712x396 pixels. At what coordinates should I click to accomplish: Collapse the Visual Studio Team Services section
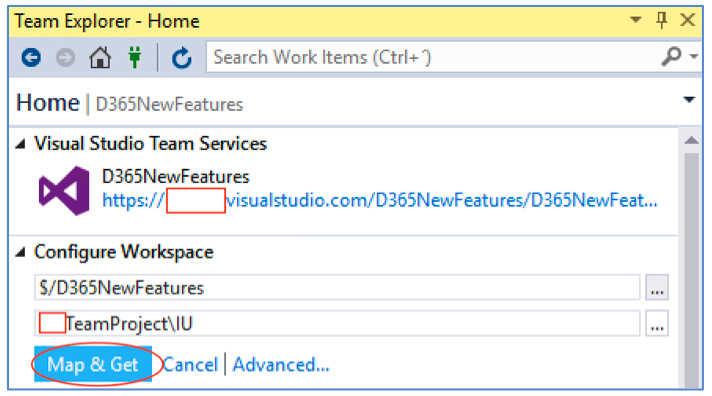pyautogui.click(x=20, y=144)
